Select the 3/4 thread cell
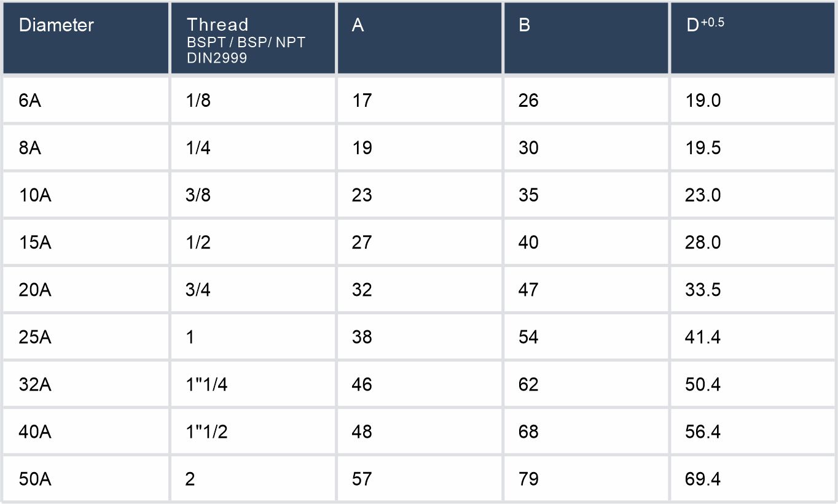The image size is (838, 504). (x=198, y=290)
